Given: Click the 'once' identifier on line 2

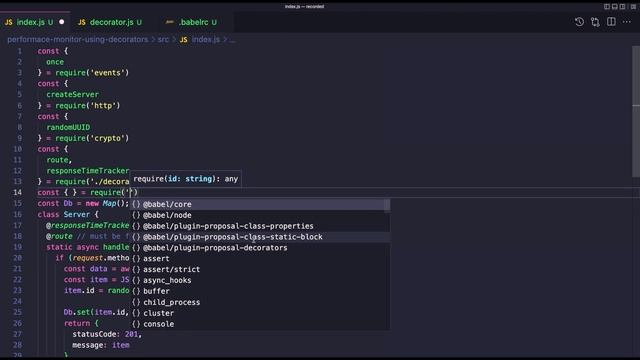Looking at the screenshot, I should pos(55,62).
